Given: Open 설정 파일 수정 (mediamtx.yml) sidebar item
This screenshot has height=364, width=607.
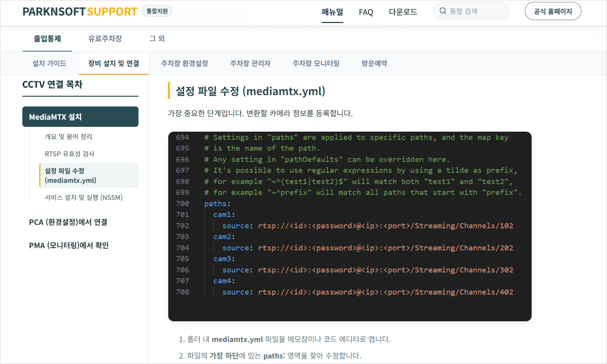Looking at the screenshot, I should click(89, 175).
